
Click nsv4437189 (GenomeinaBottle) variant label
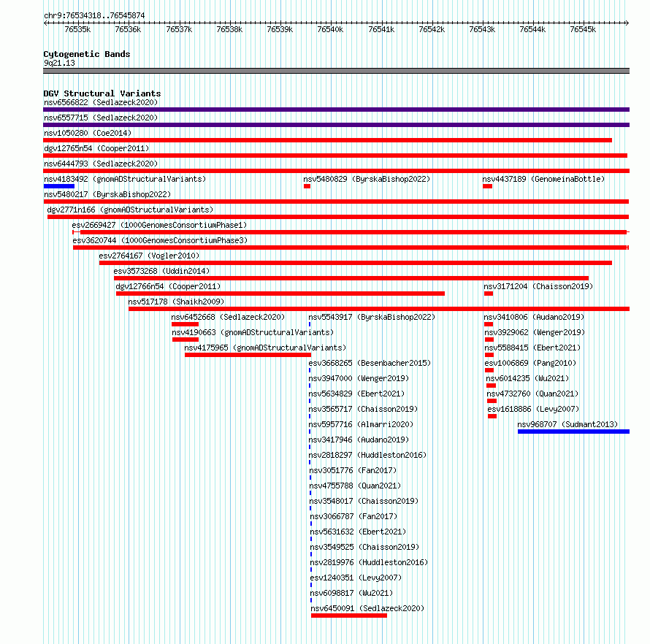point(543,179)
